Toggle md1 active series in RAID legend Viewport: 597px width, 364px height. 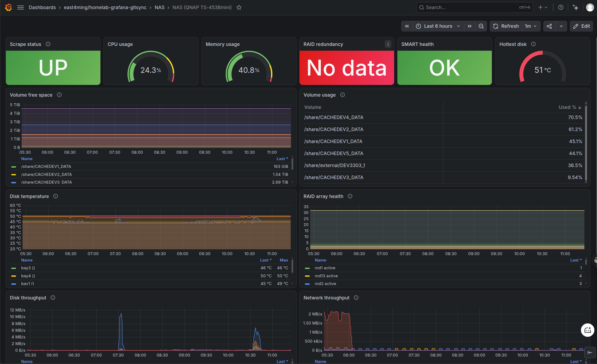325,268
